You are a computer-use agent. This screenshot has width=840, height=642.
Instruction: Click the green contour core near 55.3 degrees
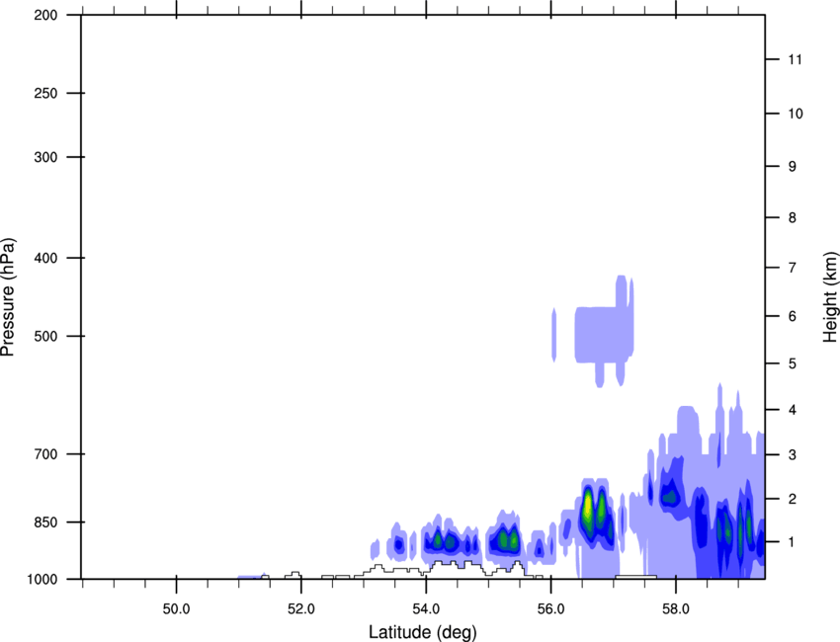(x=504, y=538)
